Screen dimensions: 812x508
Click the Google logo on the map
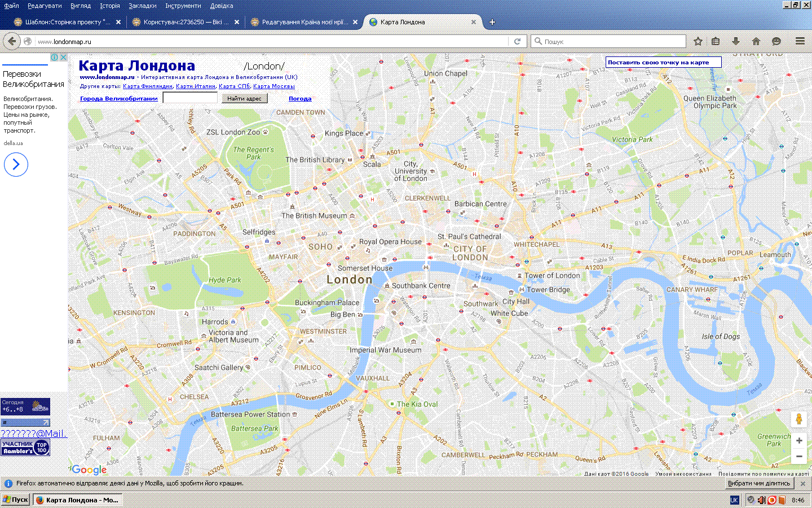[89, 470]
